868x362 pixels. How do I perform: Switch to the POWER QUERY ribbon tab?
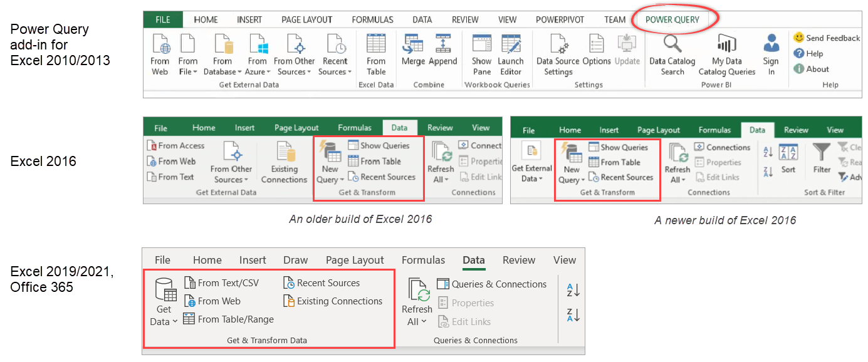[673, 19]
